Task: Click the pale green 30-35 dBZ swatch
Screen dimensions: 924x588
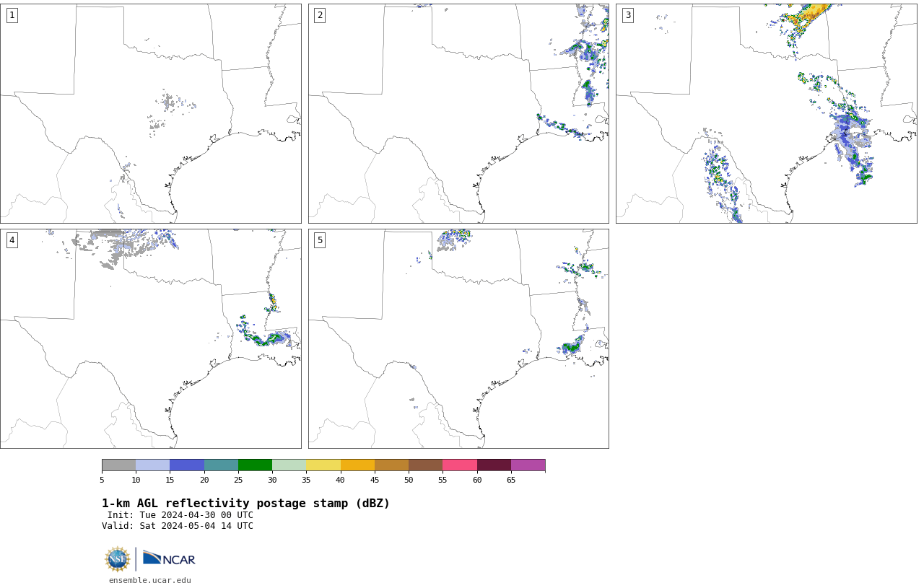Action: coord(289,465)
